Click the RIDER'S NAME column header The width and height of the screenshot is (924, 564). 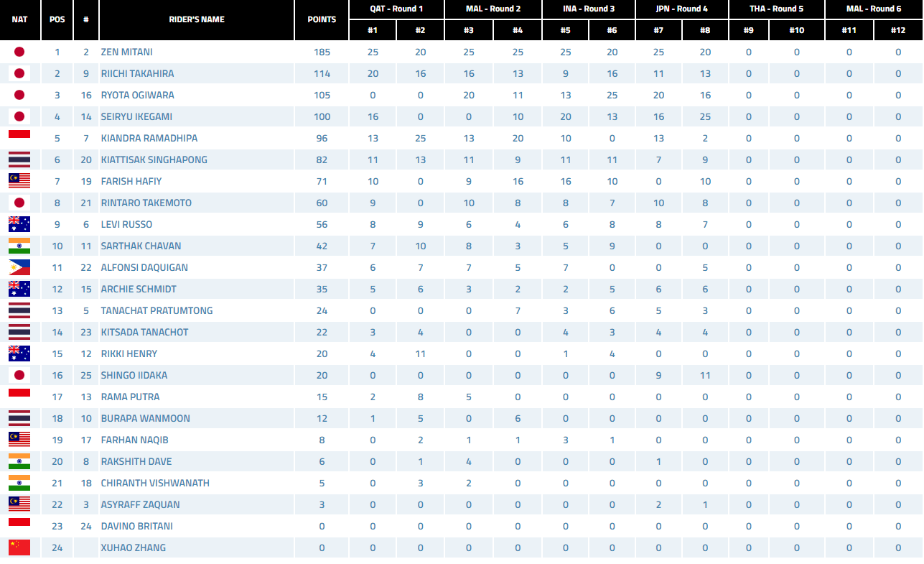point(197,19)
